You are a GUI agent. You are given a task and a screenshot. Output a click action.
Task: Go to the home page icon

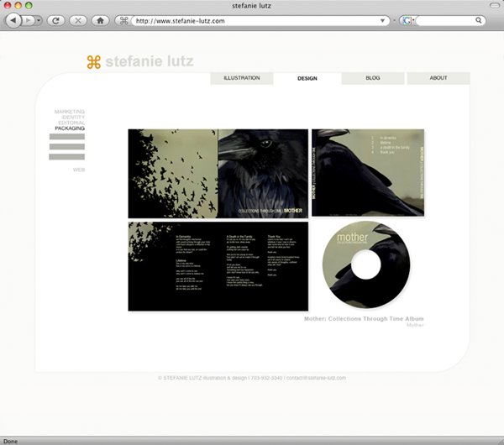100,20
